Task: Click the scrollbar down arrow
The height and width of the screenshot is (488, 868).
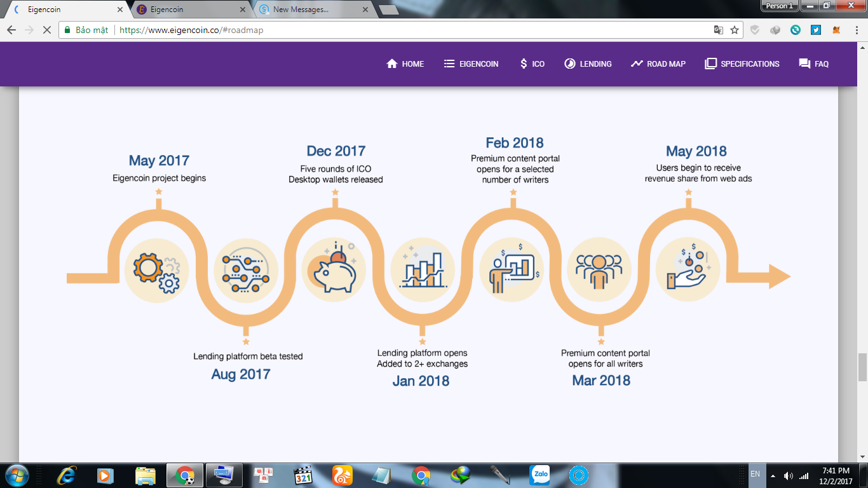Action: 862,457
